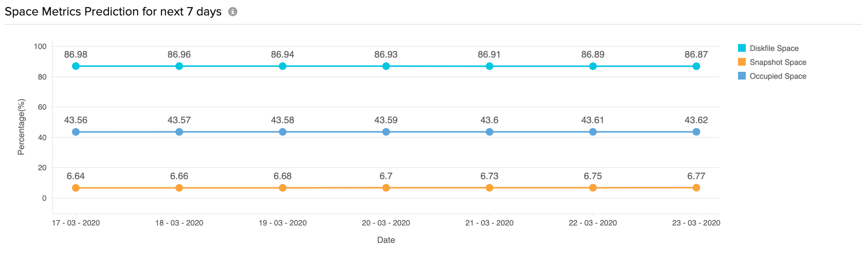This screenshot has height=261, width=868.
Task: Select the Occupied Space point valued 43.56
Action: tap(76, 132)
